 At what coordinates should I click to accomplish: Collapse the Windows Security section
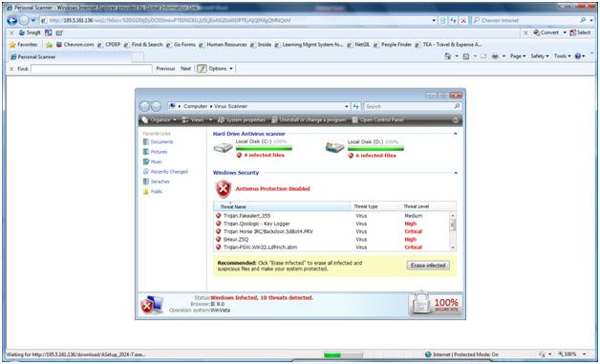click(456, 173)
